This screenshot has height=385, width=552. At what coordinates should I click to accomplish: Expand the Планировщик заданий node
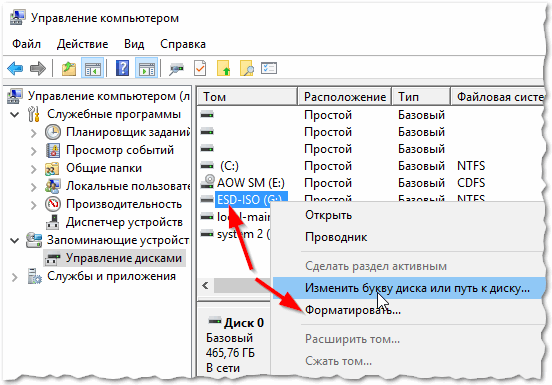point(33,133)
